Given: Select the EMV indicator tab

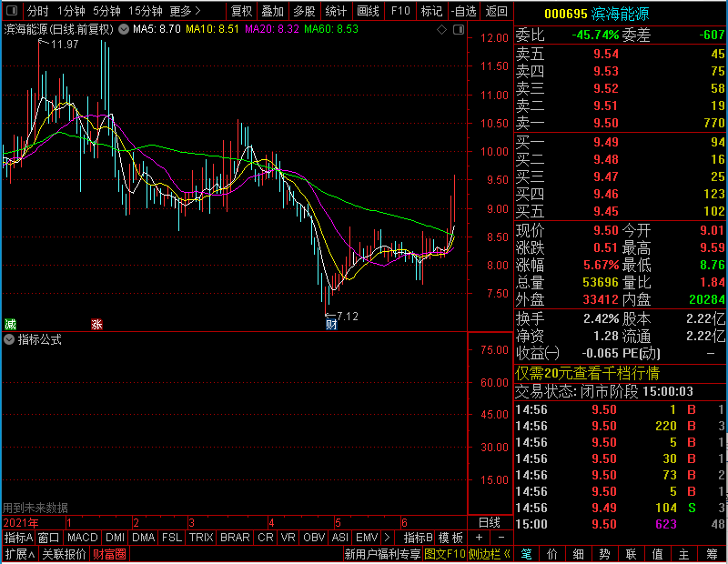Looking at the screenshot, I should [367, 538].
